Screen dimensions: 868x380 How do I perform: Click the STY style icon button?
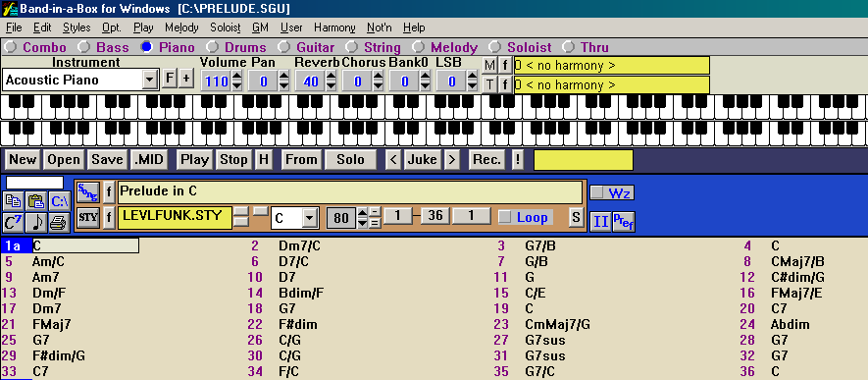point(87,217)
